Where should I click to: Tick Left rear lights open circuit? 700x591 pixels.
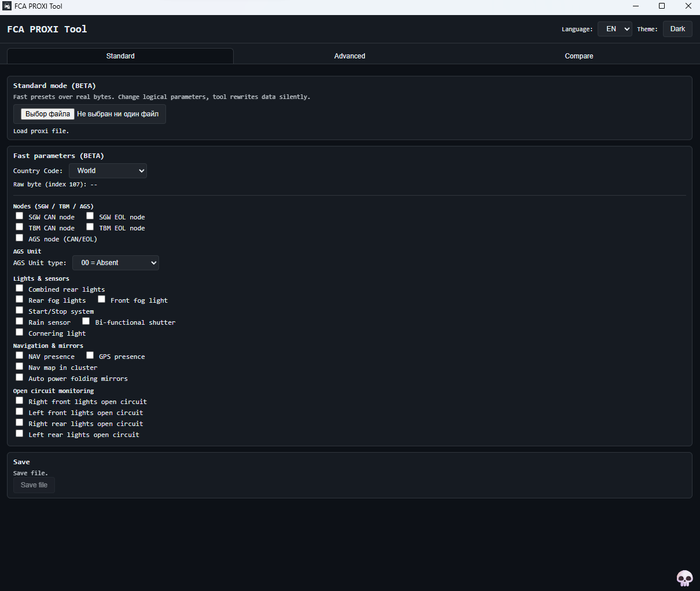click(20, 434)
